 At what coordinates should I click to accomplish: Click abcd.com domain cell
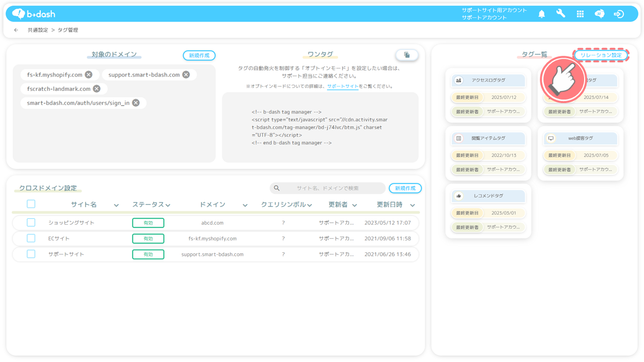[x=212, y=223]
